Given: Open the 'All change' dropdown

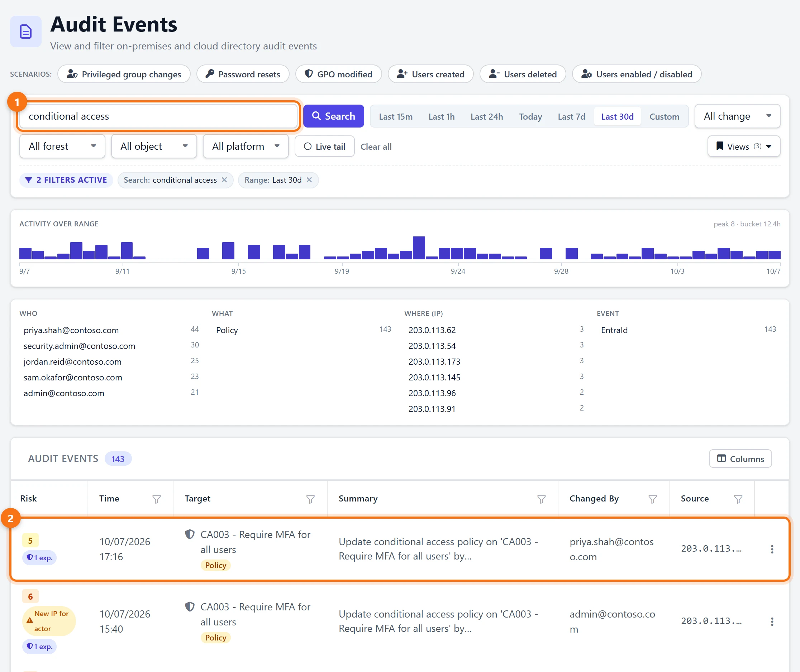Looking at the screenshot, I should click(x=737, y=116).
